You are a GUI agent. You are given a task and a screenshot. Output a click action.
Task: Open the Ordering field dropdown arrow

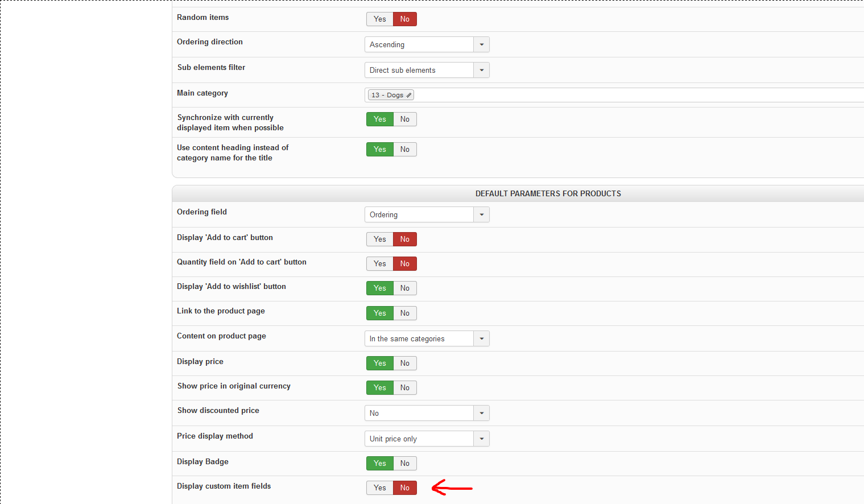point(482,214)
